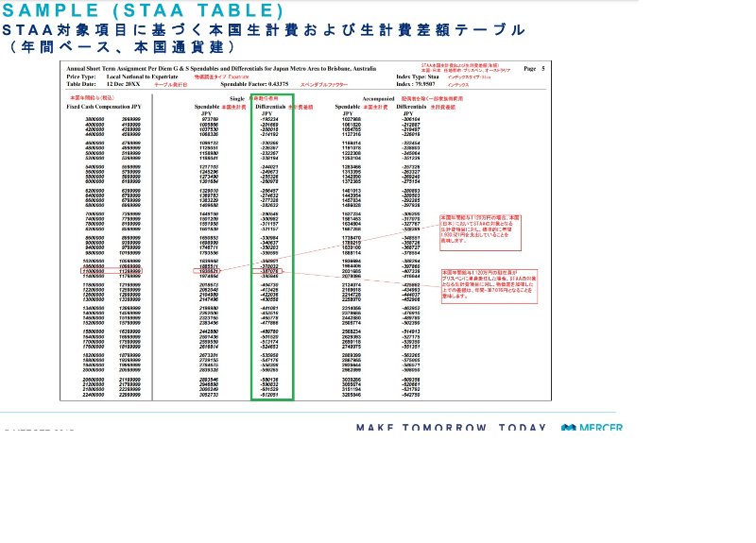Click the 'Differentials' header under Accompanied
The width and height of the screenshot is (756, 543).
click(x=411, y=107)
